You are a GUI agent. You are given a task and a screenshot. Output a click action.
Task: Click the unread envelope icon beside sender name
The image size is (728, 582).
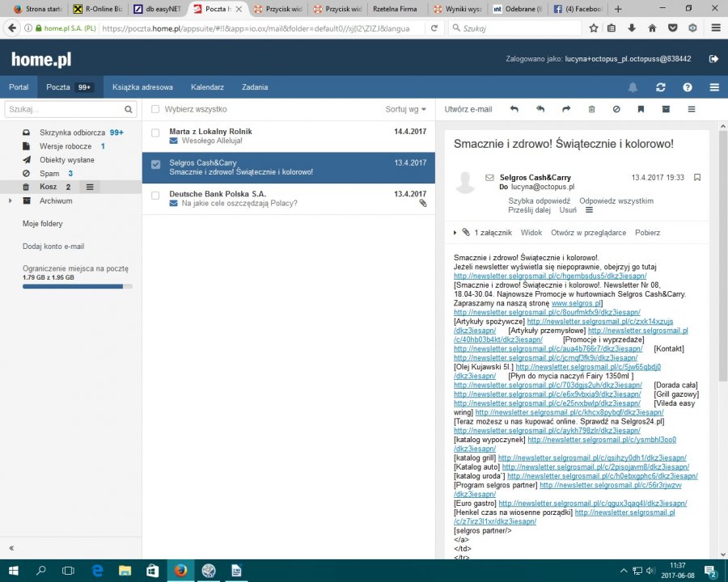pos(489,177)
